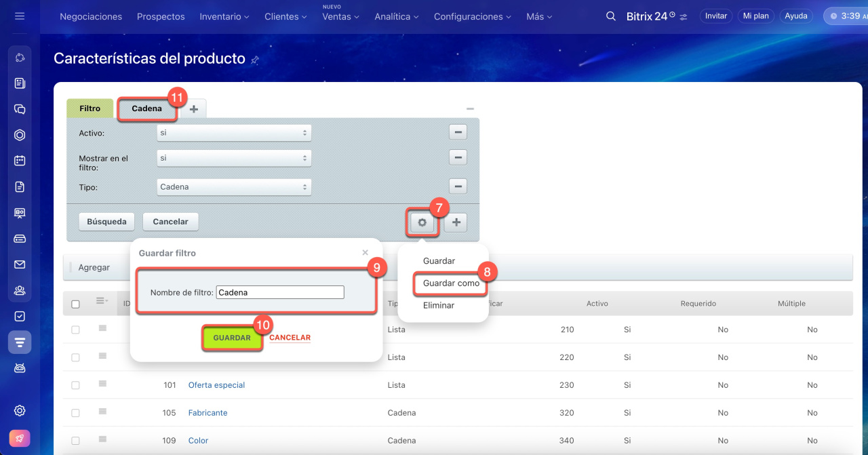Open the calendar icon in the left sidebar

[x=20, y=161]
